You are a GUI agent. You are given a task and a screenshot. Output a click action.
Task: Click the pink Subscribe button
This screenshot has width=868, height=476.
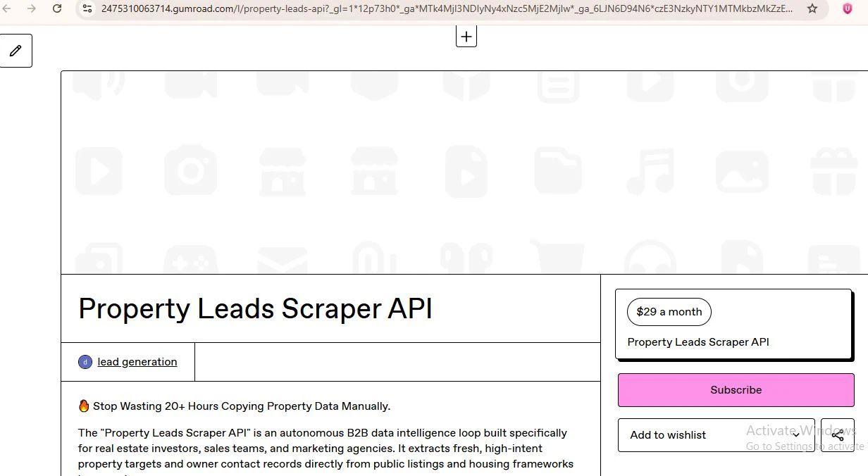tap(736, 390)
